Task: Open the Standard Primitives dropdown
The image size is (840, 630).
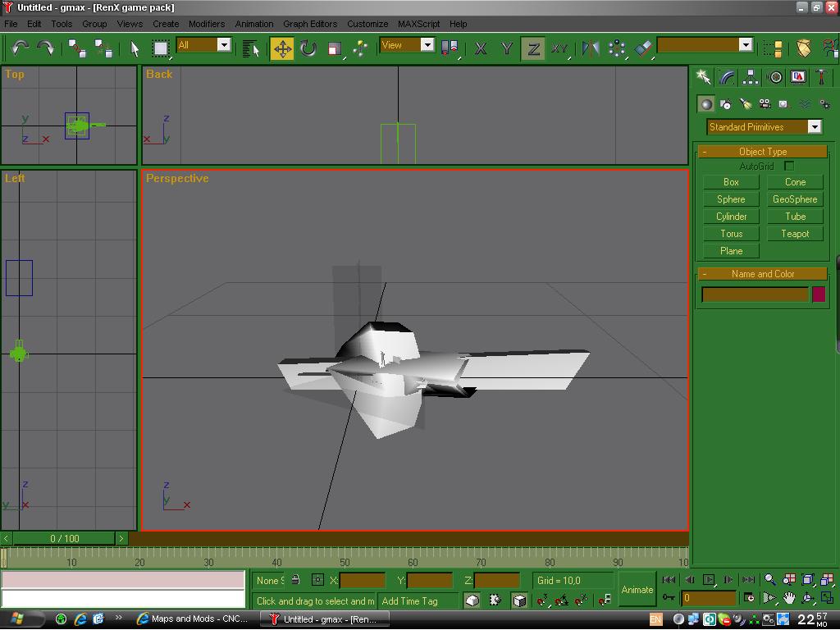Action: pyautogui.click(x=814, y=127)
